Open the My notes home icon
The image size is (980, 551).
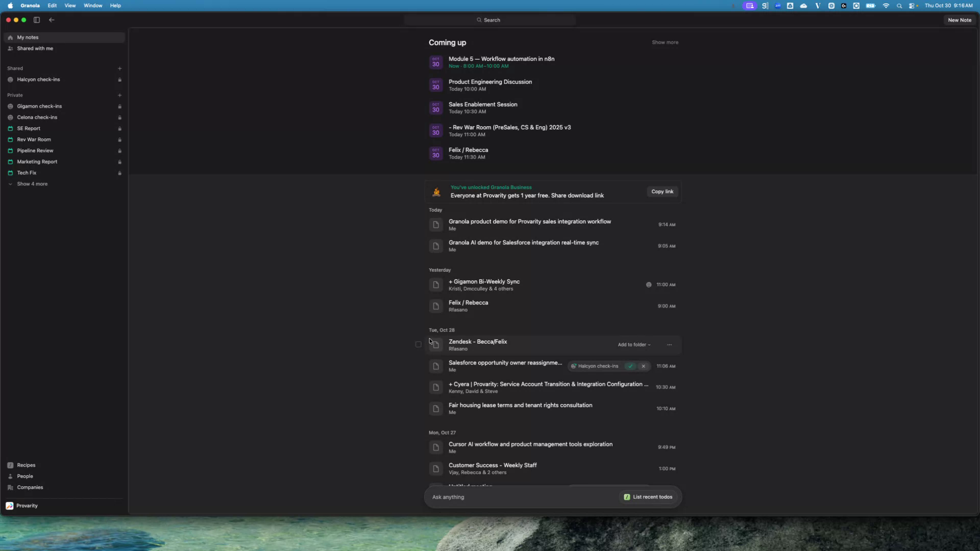(10, 37)
